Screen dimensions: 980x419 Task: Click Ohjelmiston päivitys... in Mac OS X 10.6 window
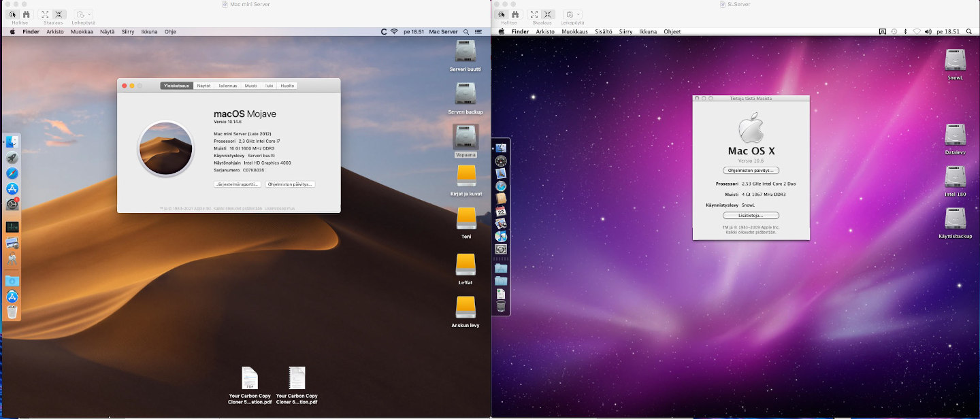click(751, 171)
